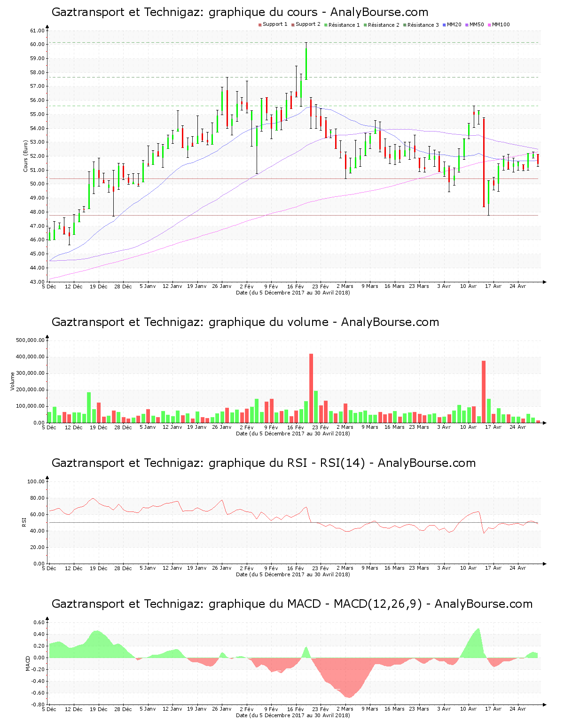This screenshot has height=728, width=564.
Task: Click the 0.60 MACD axis label
Action: click(x=39, y=622)
